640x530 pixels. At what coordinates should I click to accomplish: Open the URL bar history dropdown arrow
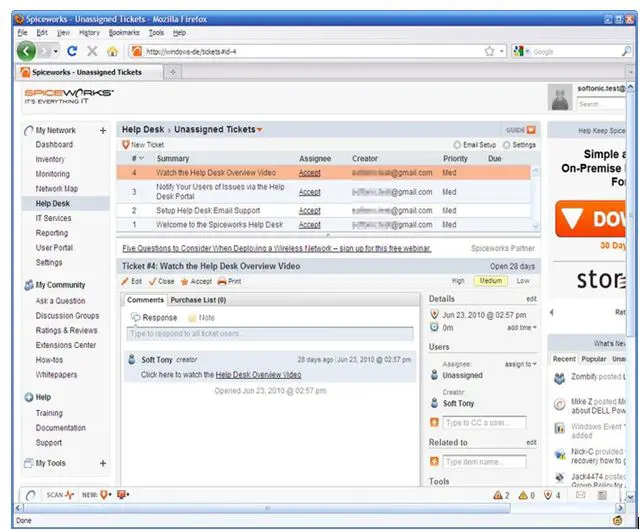[502, 51]
